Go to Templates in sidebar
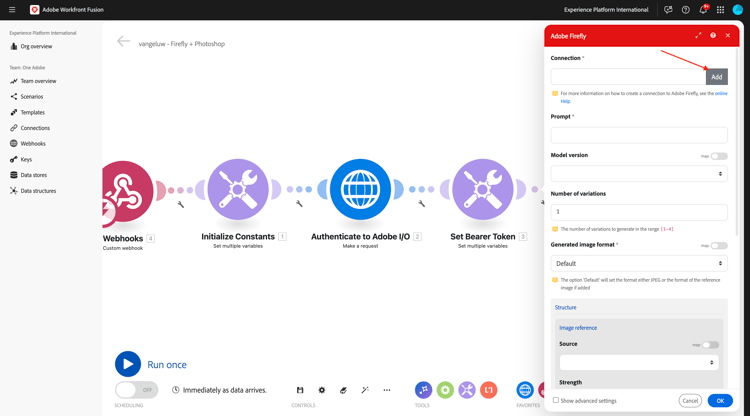 (x=33, y=112)
